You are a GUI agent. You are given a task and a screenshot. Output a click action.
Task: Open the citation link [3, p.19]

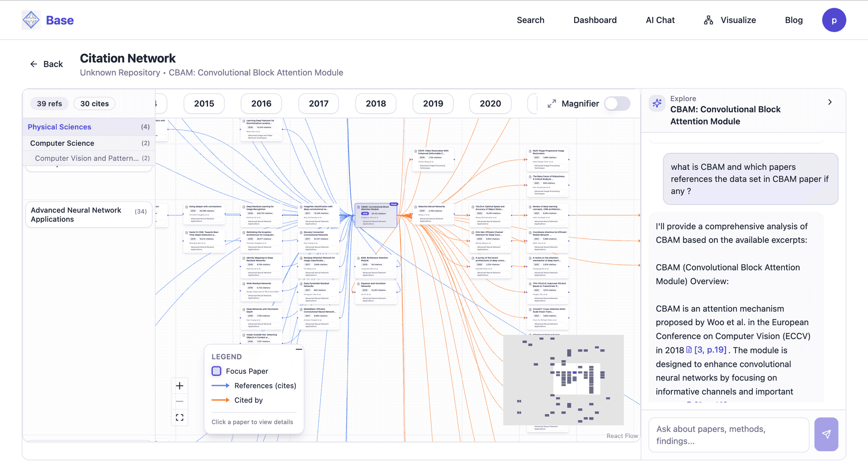(x=709, y=350)
